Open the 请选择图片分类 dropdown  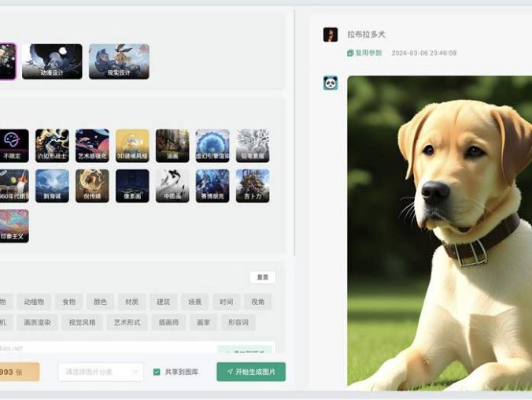(x=101, y=372)
